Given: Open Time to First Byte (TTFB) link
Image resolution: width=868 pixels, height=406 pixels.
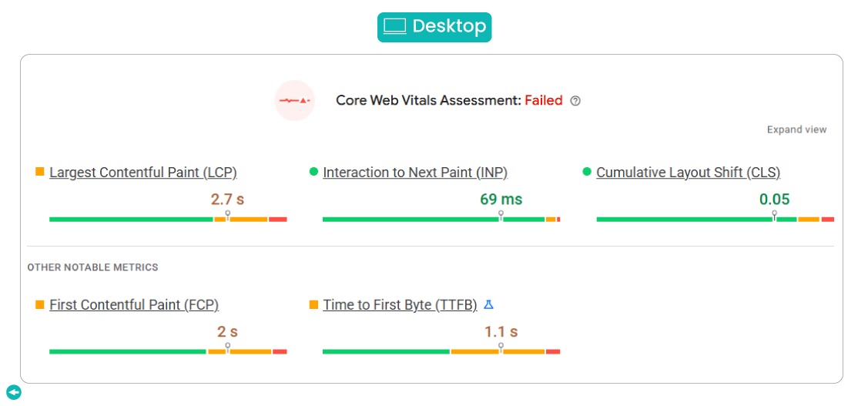Looking at the screenshot, I should (x=400, y=305).
